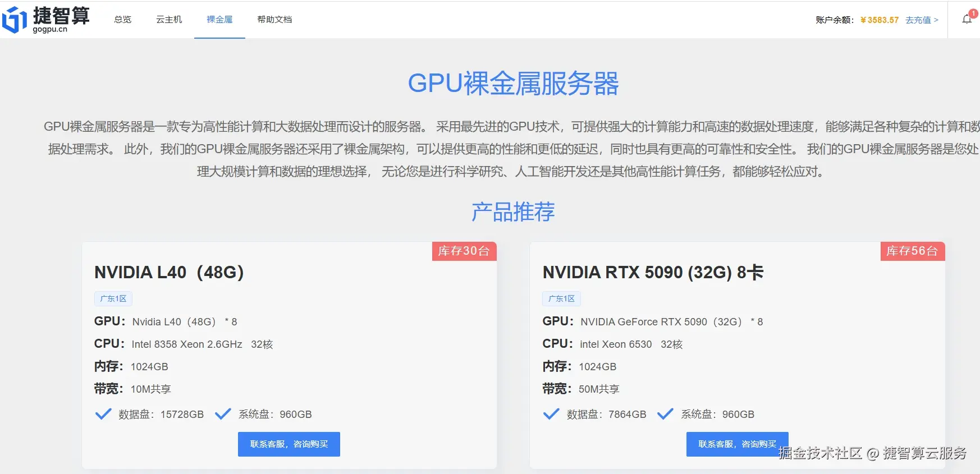The image size is (980, 474).
Task: Click 1024GB memory value on the RTX 5090 card
Action: point(598,367)
